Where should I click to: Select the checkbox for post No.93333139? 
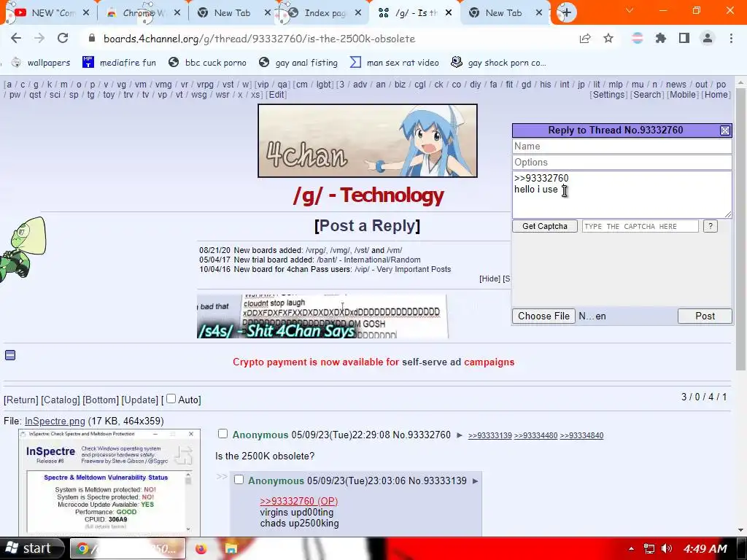coord(239,480)
